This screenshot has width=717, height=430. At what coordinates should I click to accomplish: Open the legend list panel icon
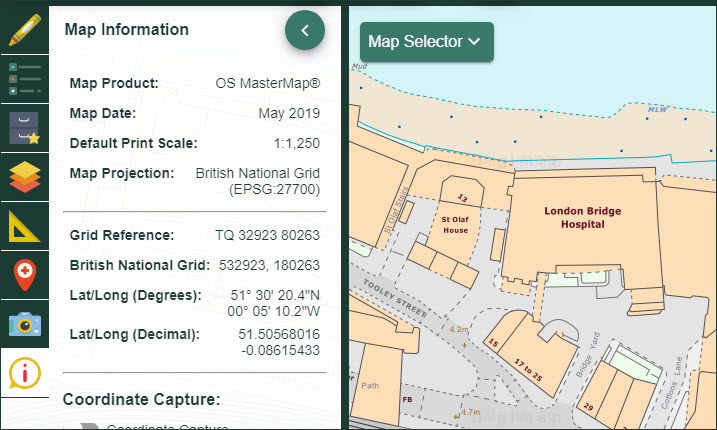point(24,78)
